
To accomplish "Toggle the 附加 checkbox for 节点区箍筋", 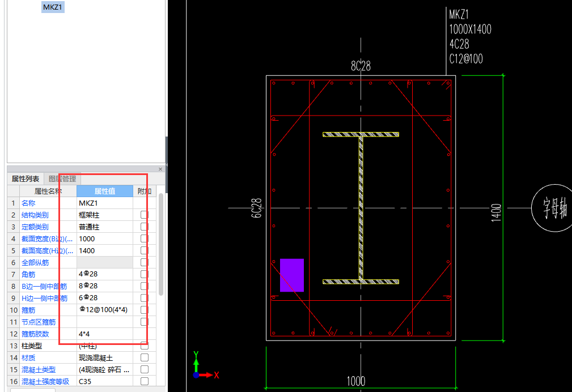I will tap(145, 322).
